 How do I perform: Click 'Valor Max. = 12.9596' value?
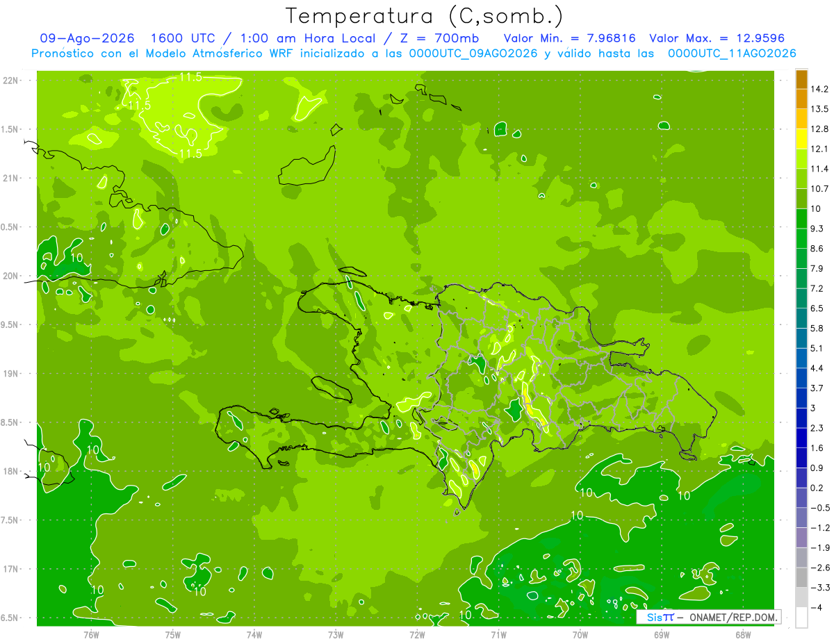point(717,38)
